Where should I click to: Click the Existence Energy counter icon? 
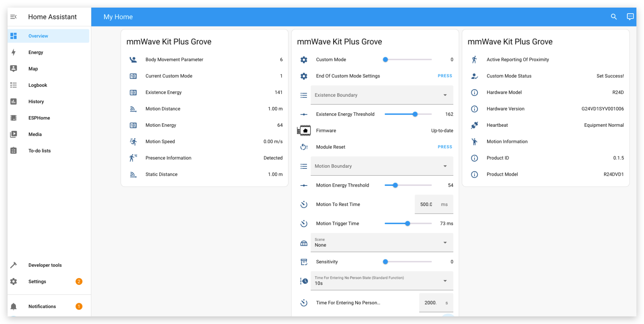[133, 92]
